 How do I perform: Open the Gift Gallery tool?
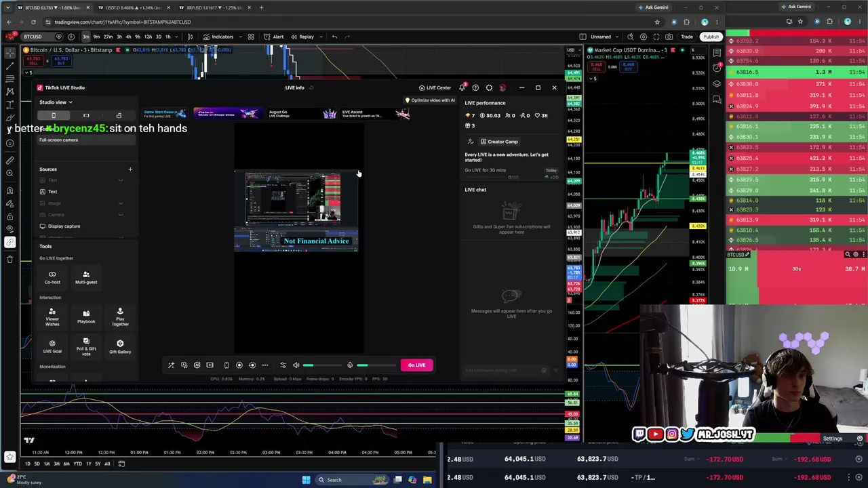pos(120,346)
